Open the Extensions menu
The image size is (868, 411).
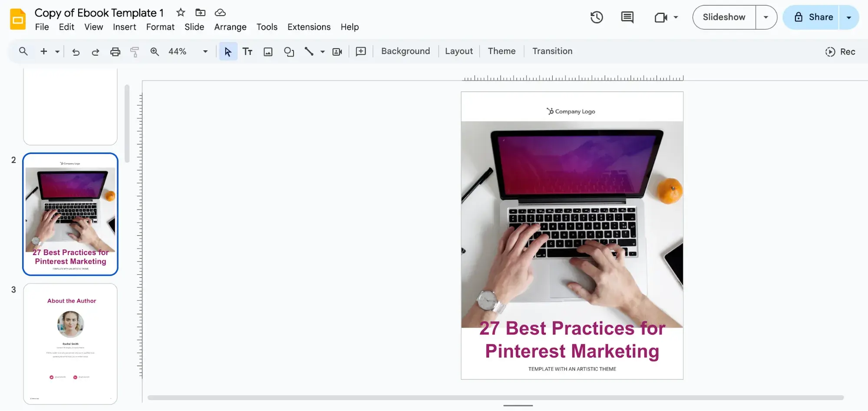click(309, 27)
